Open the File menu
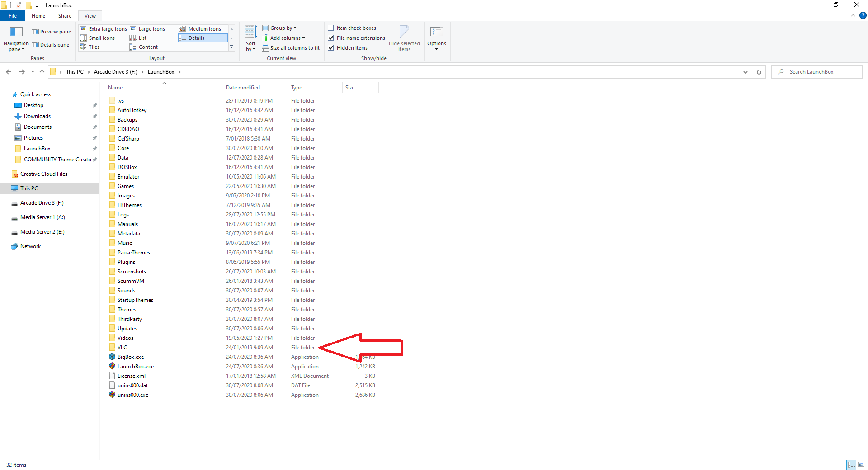Image resolution: width=868 pixels, height=470 pixels. [x=13, y=16]
